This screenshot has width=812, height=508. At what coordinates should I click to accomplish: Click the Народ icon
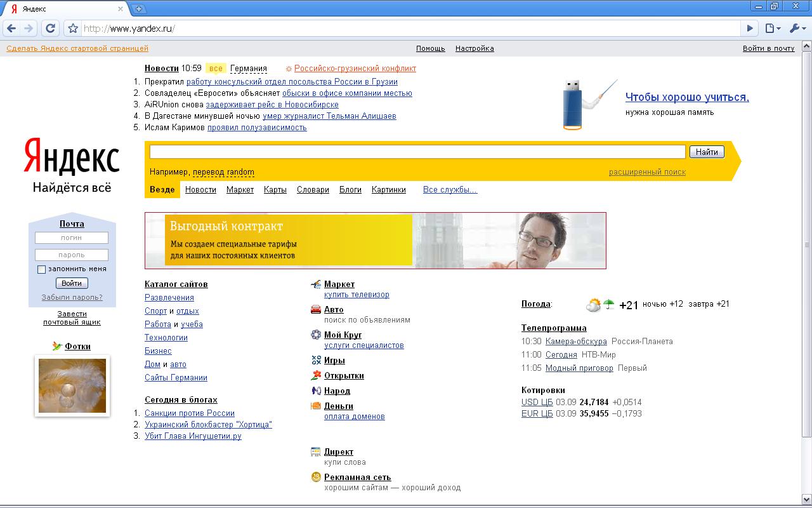(x=316, y=391)
